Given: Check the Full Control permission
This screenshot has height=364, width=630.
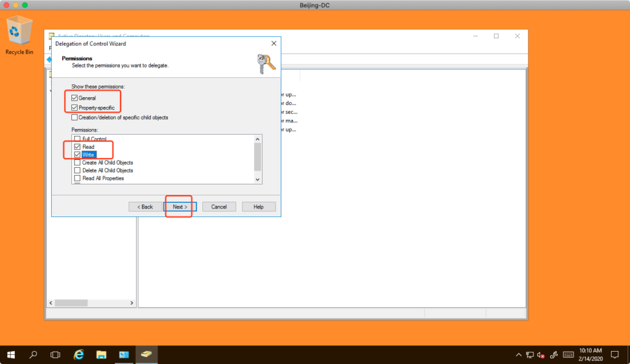Looking at the screenshot, I should (77, 139).
